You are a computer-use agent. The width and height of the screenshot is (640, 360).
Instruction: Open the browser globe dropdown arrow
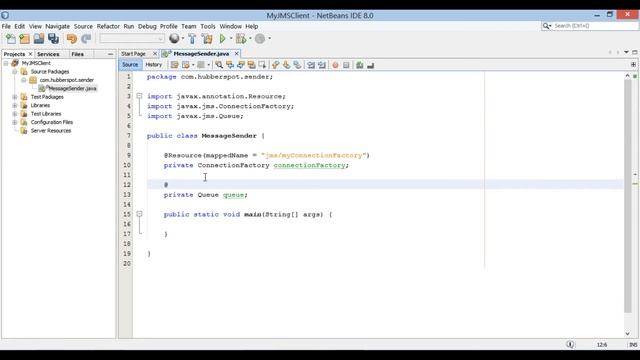(182, 38)
